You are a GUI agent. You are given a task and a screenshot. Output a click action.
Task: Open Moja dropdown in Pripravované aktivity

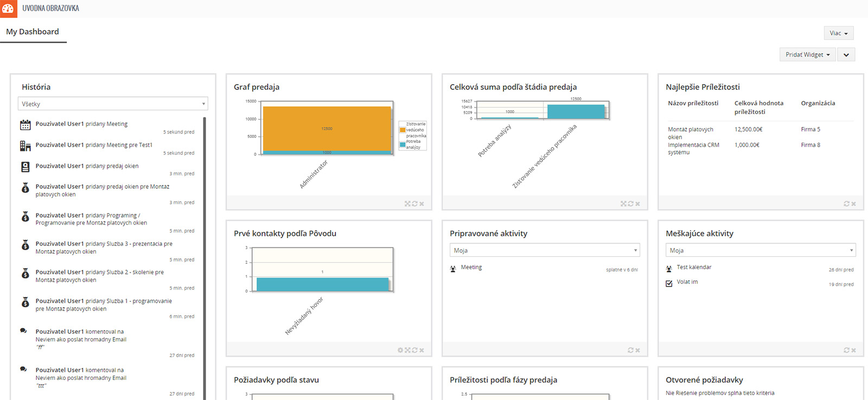click(545, 250)
